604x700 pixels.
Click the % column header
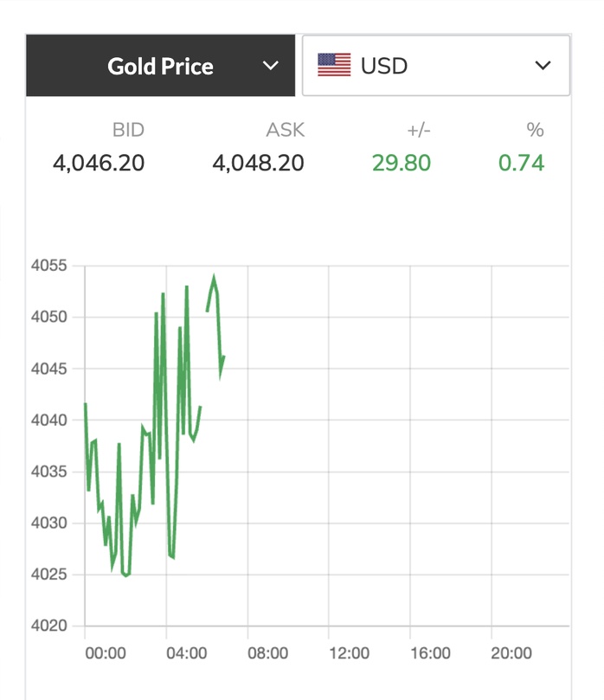coord(535,131)
